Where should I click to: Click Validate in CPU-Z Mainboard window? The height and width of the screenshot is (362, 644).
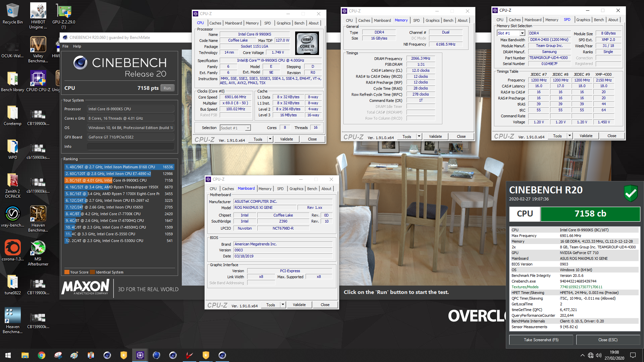click(299, 305)
